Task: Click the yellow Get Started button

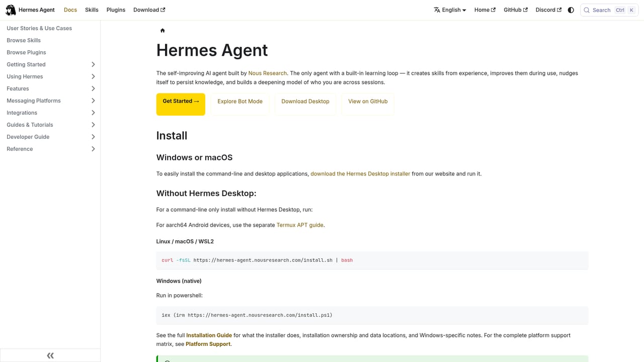Action: [181, 104]
